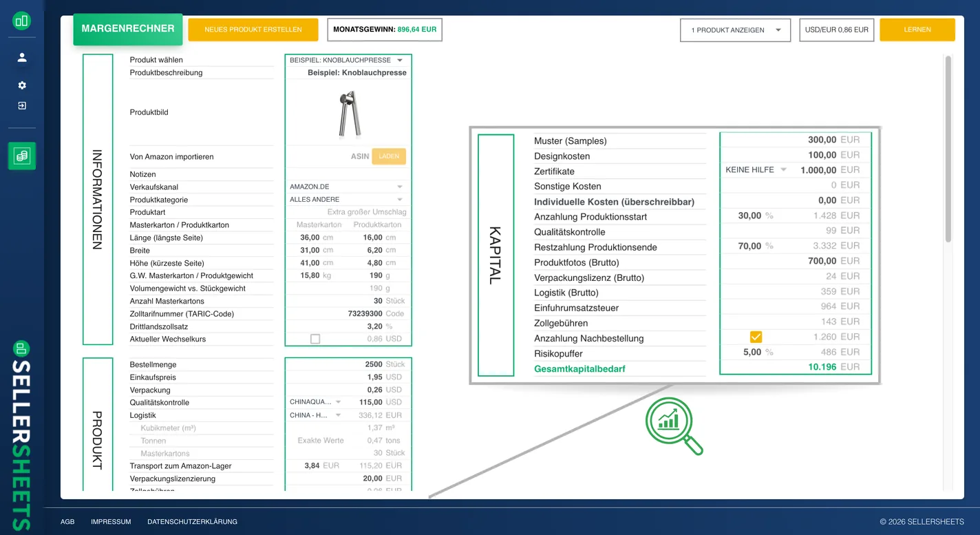This screenshot has height=535, width=980.
Task: Toggle the Anzahlung Nachbestellung checkbox
Action: point(756,337)
